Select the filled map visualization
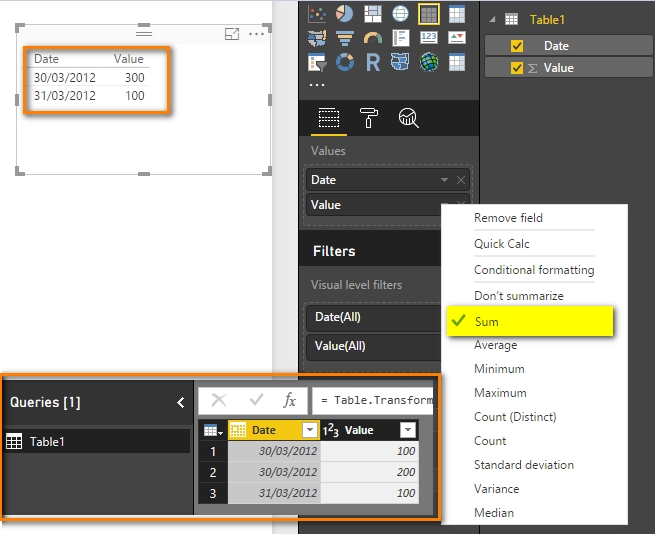 [x=317, y=38]
